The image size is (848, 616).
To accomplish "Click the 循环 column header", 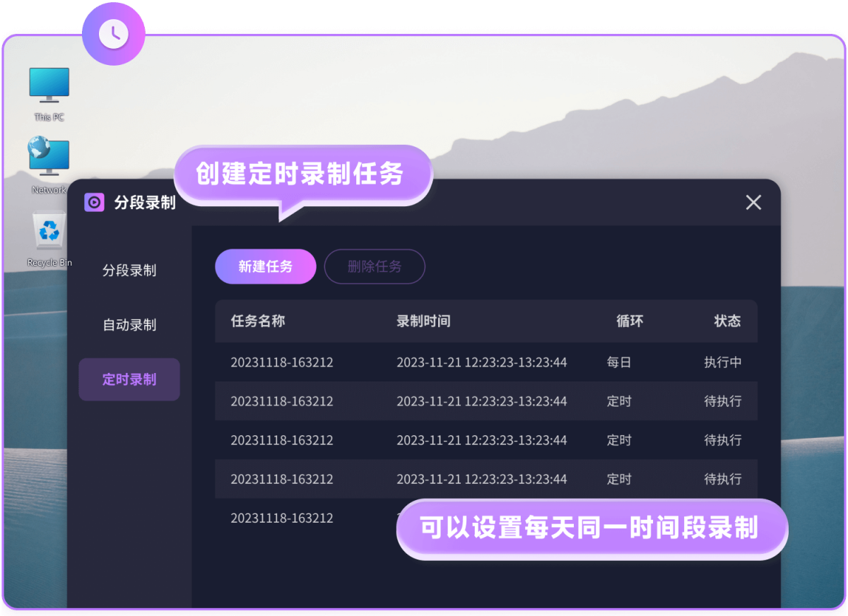I will pos(630,321).
